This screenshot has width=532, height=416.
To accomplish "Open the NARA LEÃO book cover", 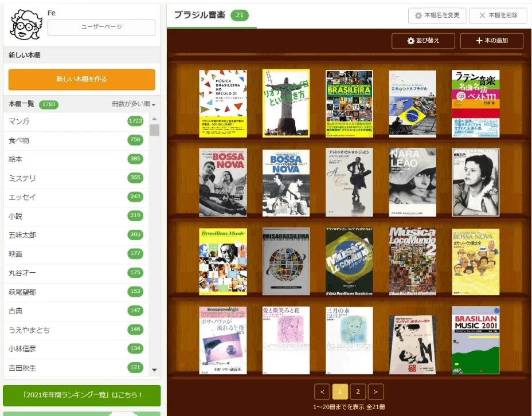I will coord(412,182).
